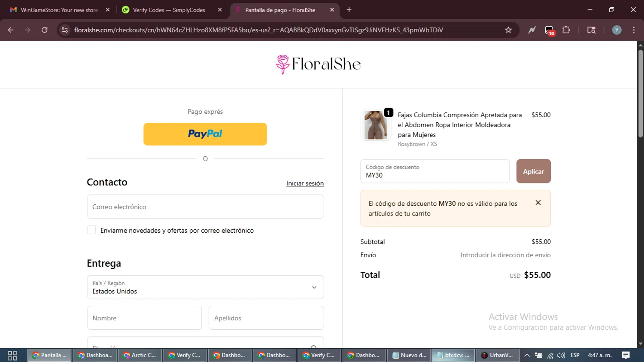Open the Arctic C... taskbar window
The height and width of the screenshot is (362, 644).
click(x=140, y=356)
